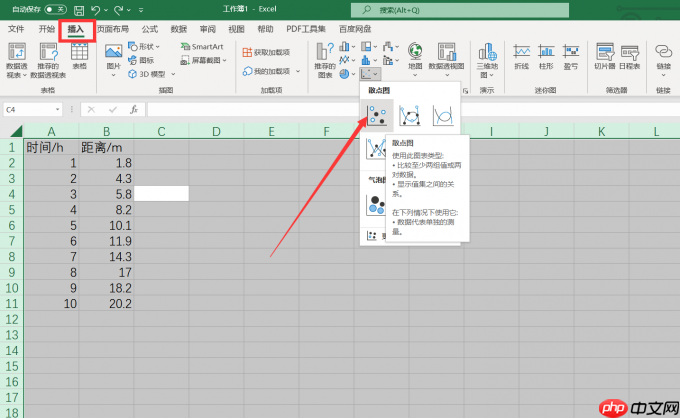680x418 pixels.
Task: Expand the 3D Models (3D 模型) dropdown arrow
Action: tap(173, 74)
